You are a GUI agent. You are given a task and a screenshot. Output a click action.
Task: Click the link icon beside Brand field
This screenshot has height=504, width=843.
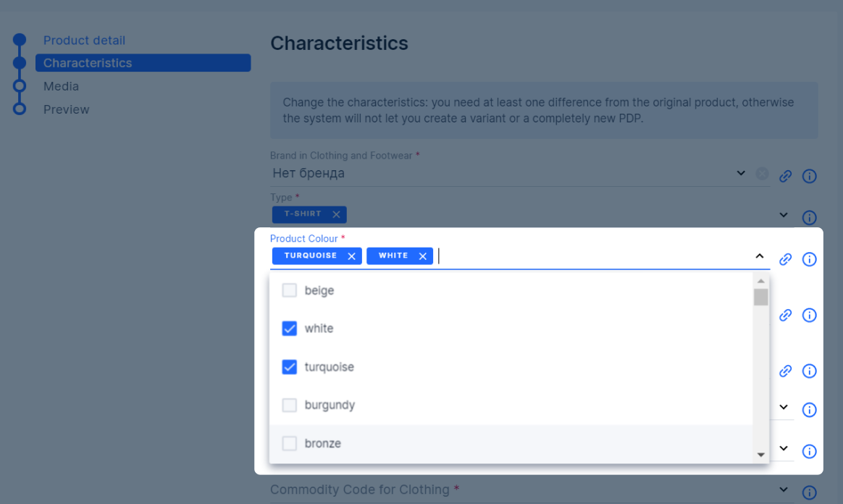[786, 176]
